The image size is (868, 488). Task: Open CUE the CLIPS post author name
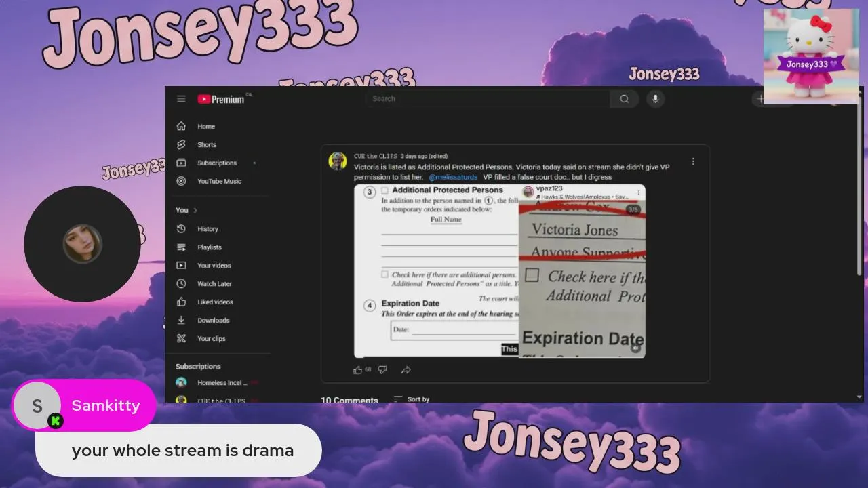[x=376, y=157]
